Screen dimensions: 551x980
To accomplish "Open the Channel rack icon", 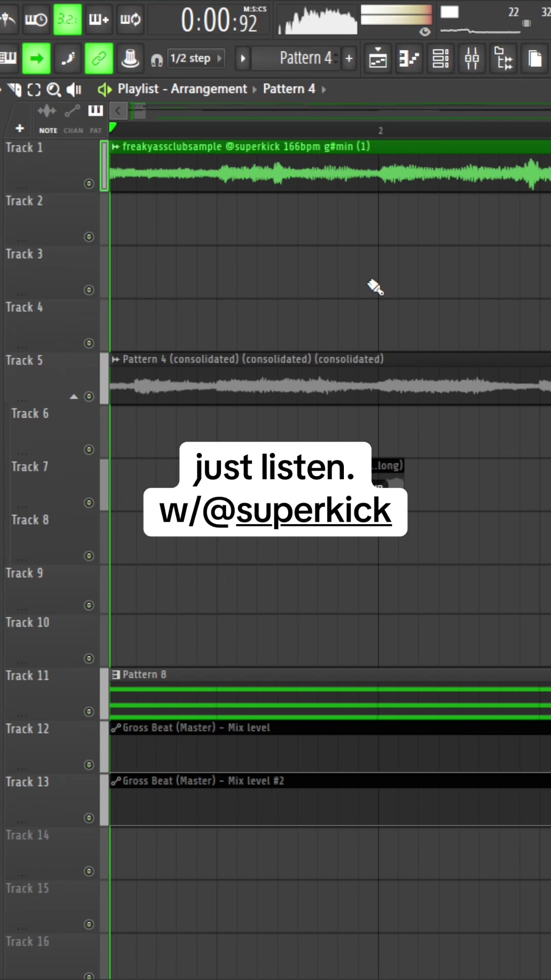I will pyautogui.click(x=441, y=59).
